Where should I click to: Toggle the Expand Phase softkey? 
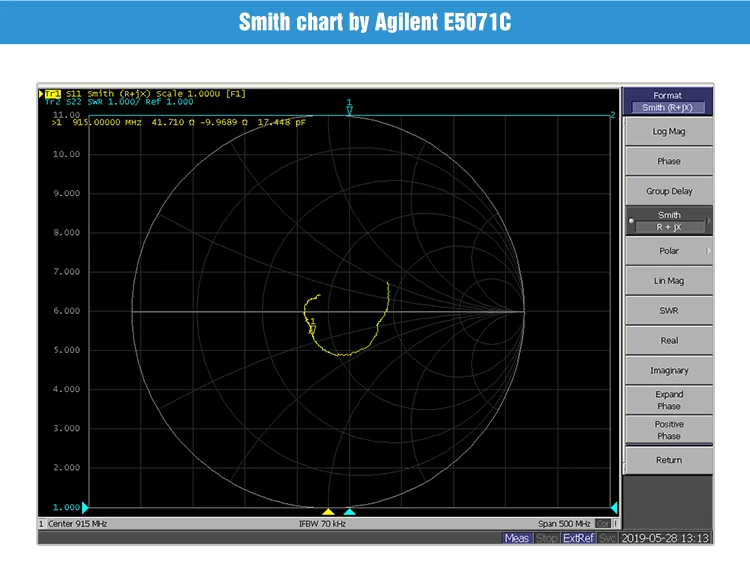pyautogui.click(x=669, y=400)
